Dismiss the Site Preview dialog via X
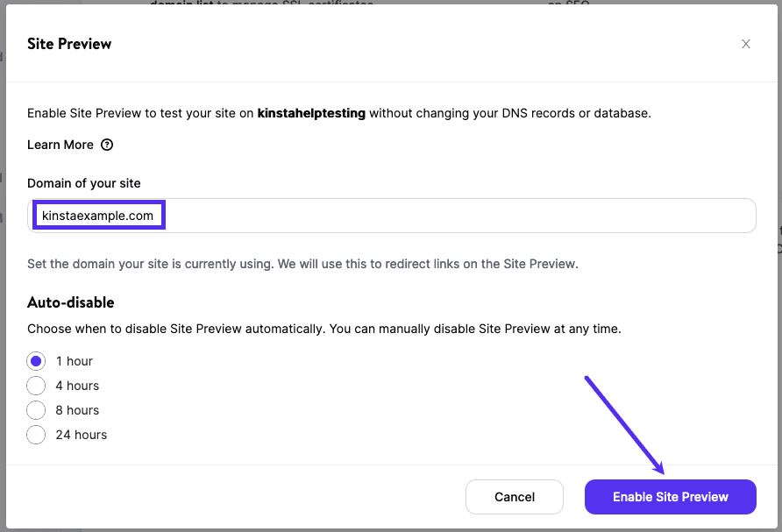 tap(746, 44)
